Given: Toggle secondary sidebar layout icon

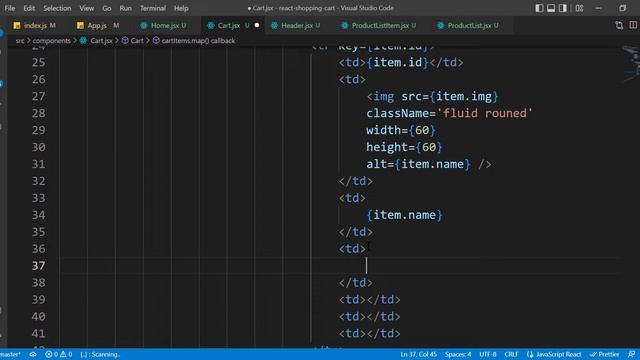Looking at the screenshot, I should [x=563, y=8].
